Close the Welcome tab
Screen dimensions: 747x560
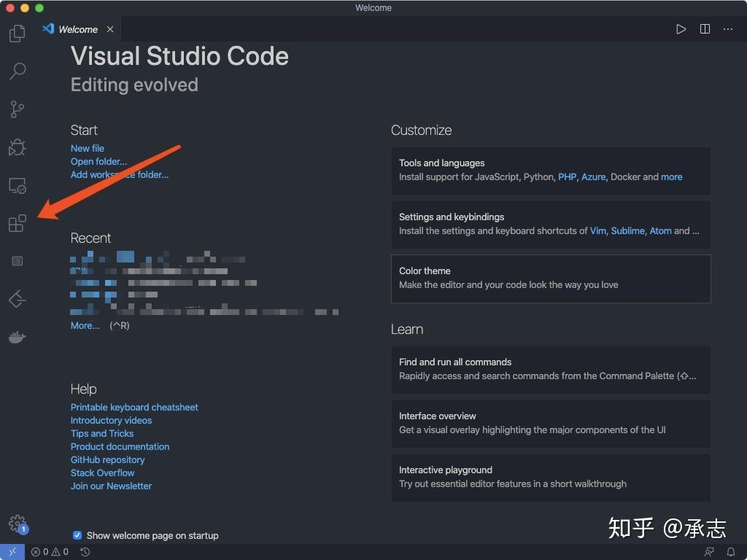click(x=109, y=29)
